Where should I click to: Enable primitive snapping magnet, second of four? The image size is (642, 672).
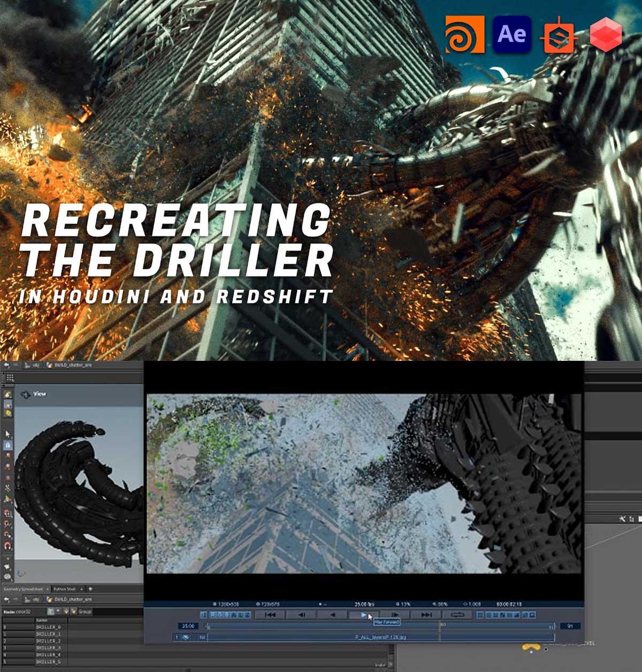[x=7, y=524]
